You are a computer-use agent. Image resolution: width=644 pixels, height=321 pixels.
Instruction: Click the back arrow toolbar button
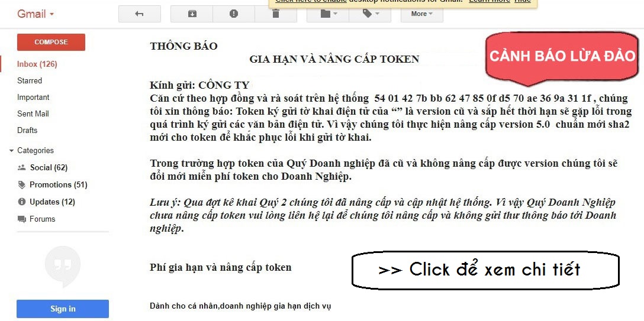pyautogui.click(x=140, y=14)
